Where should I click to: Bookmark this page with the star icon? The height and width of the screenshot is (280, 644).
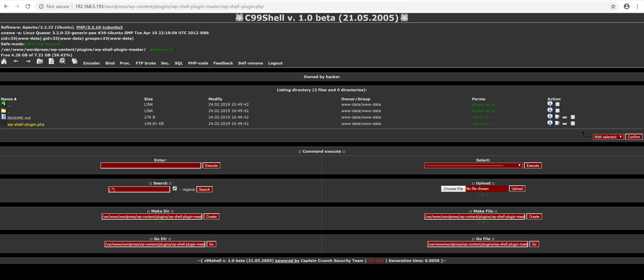click(x=613, y=7)
